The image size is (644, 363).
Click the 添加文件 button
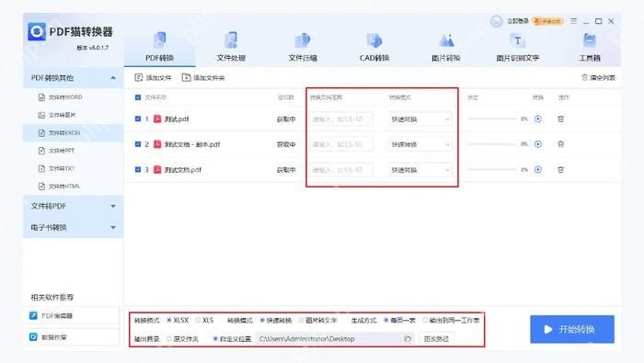(153, 77)
